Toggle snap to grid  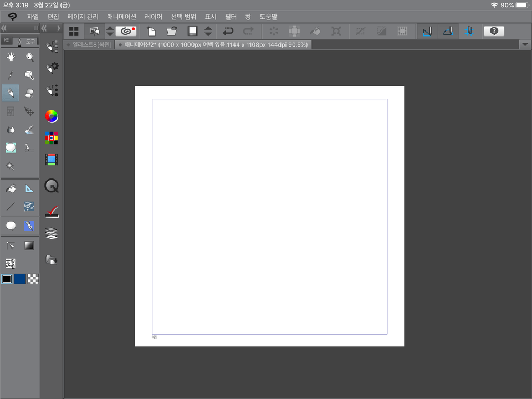click(x=469, y=32)
